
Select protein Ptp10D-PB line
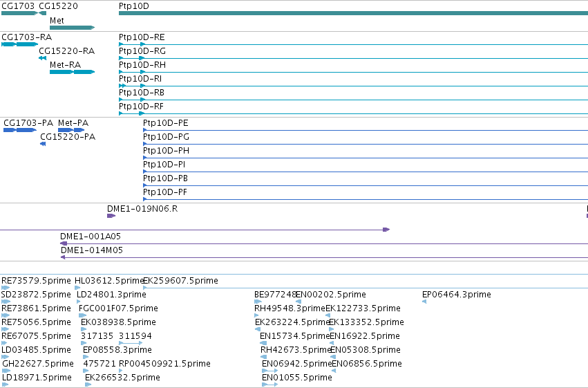[366, 186]
